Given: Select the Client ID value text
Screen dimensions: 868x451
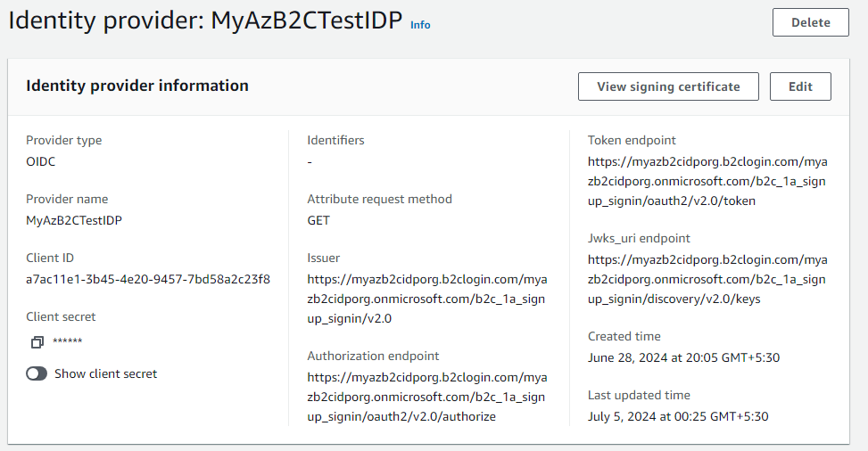Looking at the screenshot, I should click(148, 280).
